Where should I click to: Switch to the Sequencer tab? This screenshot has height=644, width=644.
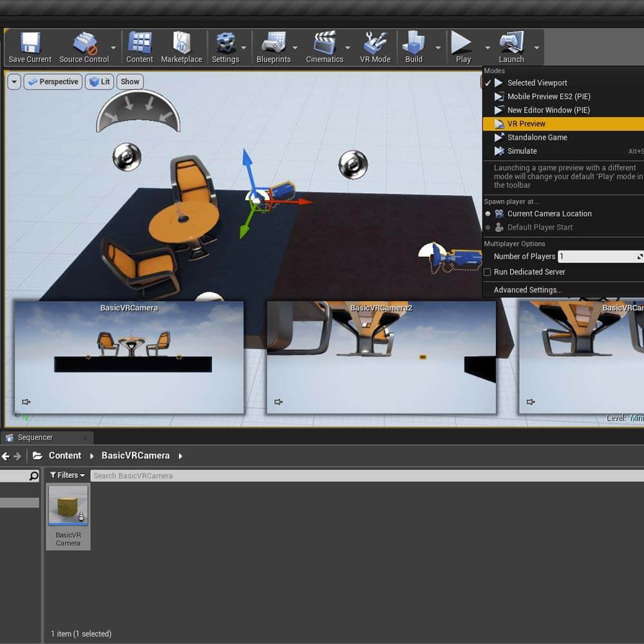point(47,438)
